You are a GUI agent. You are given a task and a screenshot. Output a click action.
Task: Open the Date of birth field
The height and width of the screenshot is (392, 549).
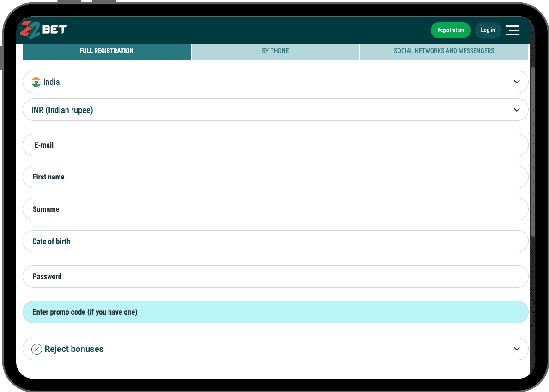point(275,242)
